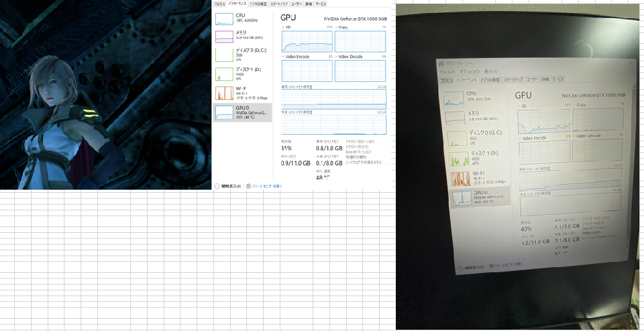This screenshot has height=331, width=644.
Task: Click the タスク マネージャー title bar icon
Action: point(441,64)
